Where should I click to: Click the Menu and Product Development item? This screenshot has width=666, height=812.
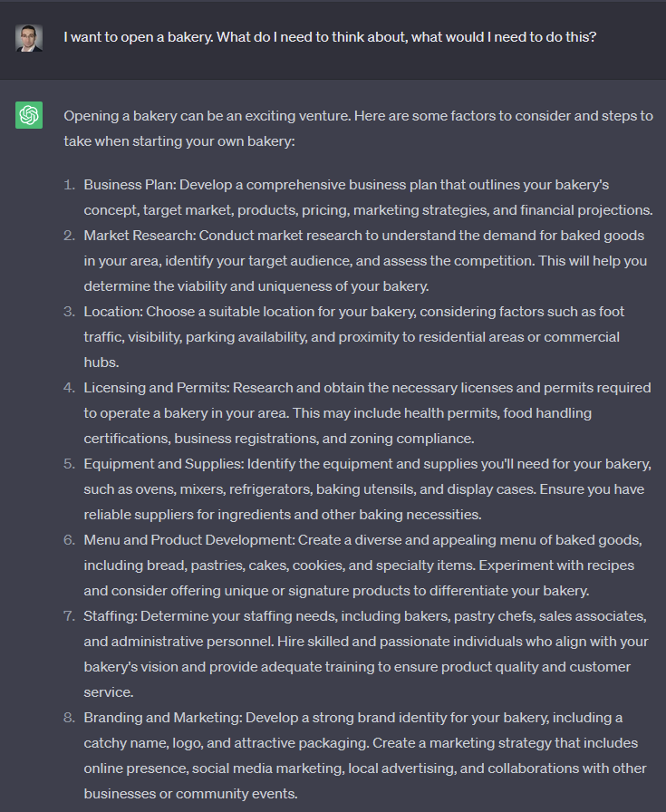[363, 565]
